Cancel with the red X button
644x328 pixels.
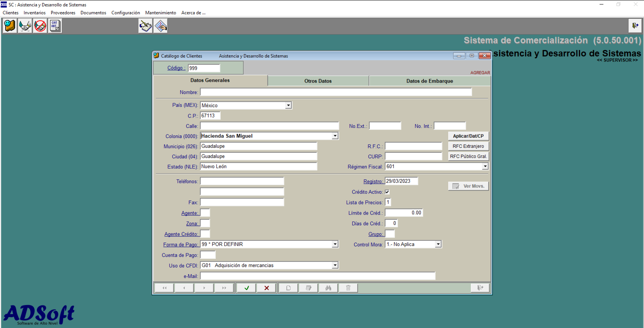click(267, 288)
